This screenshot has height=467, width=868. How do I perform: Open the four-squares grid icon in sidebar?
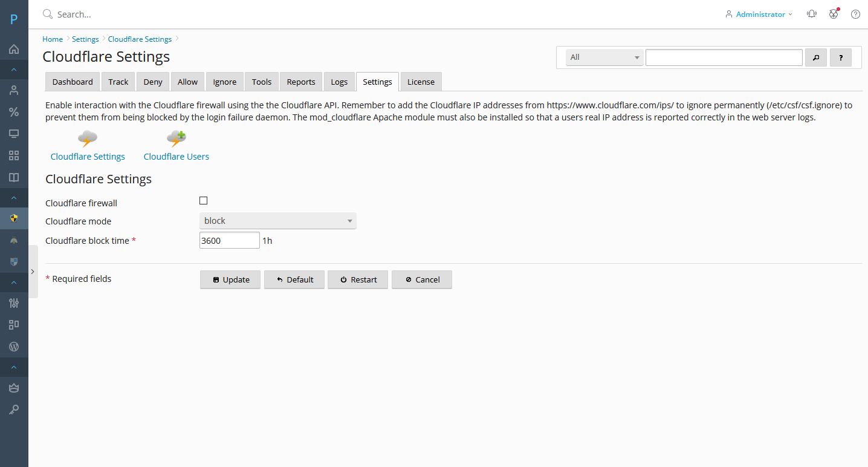[14, 155]
